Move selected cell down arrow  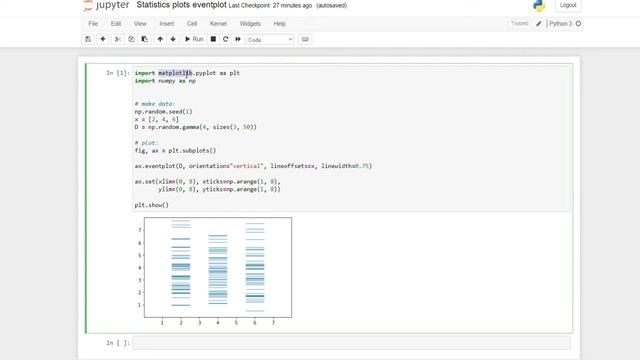tap(173, 39)
